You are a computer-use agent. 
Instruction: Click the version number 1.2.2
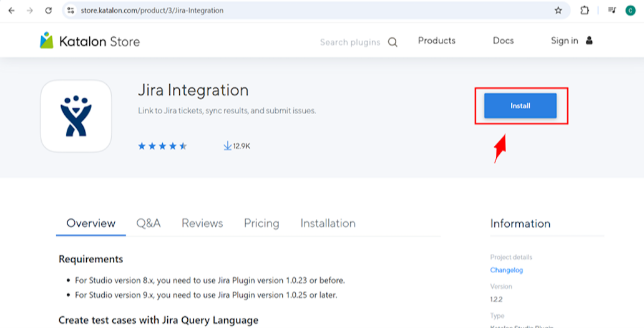(x=496, y=299)
